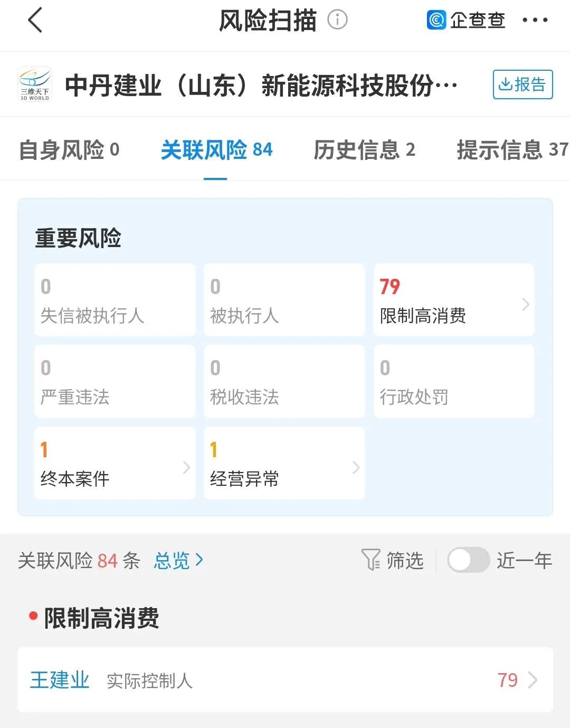Toggle the 近一年 switch
The width and height of the screenshot is (570, 728).
pos(468,560)
